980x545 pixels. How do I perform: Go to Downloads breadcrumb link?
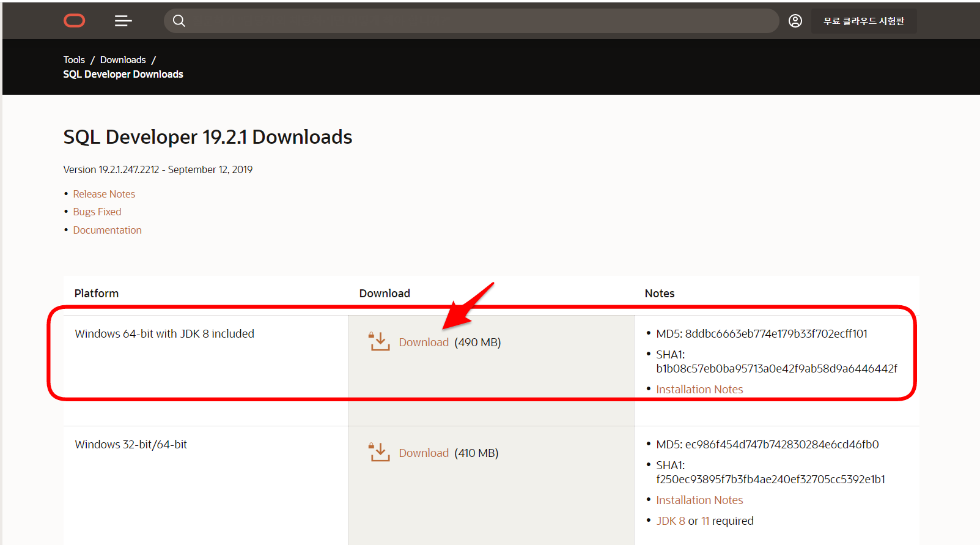[x=123, y=59]
